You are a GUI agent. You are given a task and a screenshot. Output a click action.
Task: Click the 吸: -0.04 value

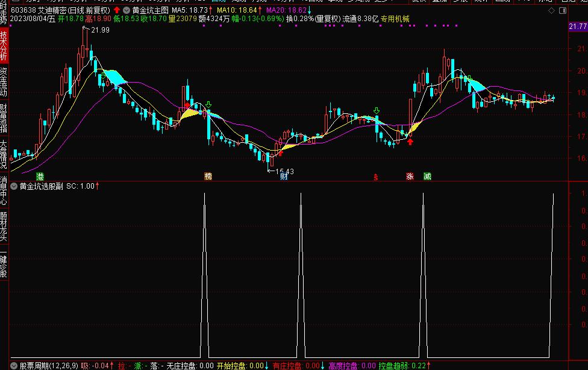pyautogui.click(x=95, y=366)
